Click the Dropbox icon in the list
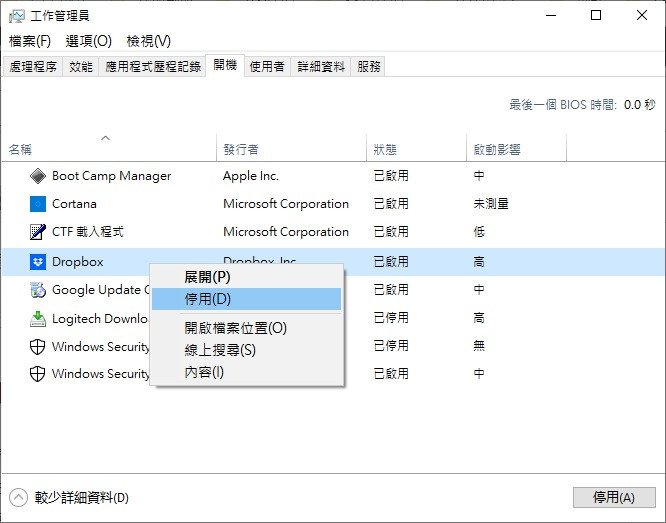 pyautogui.click(x=38, y=262)
